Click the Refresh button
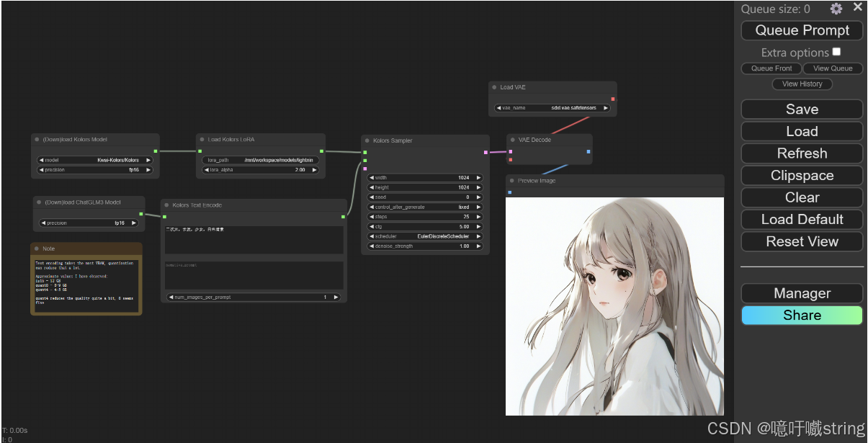 point(802,153)
